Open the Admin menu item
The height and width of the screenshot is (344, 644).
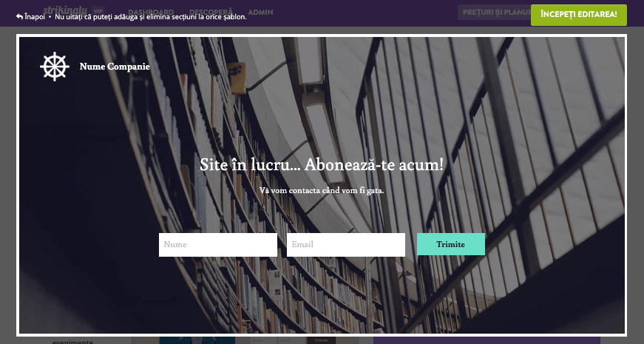(260, 13)
